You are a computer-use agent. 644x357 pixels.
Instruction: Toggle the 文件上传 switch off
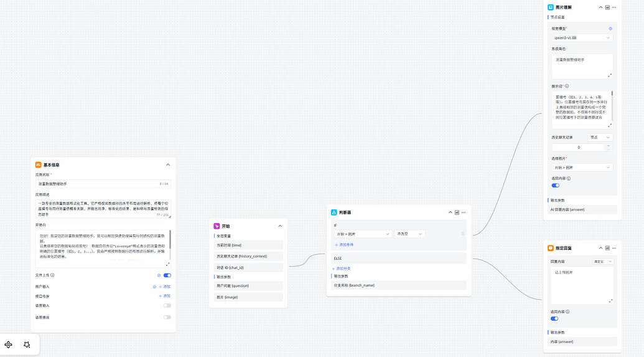[x=167, y=275]
